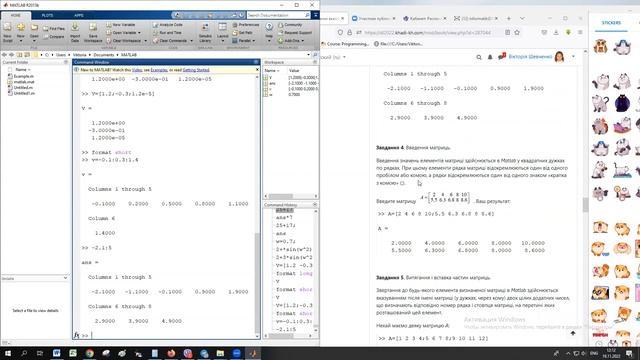Expand the Clear Commands dropdown arrow
640x360 pixels.
191,41
